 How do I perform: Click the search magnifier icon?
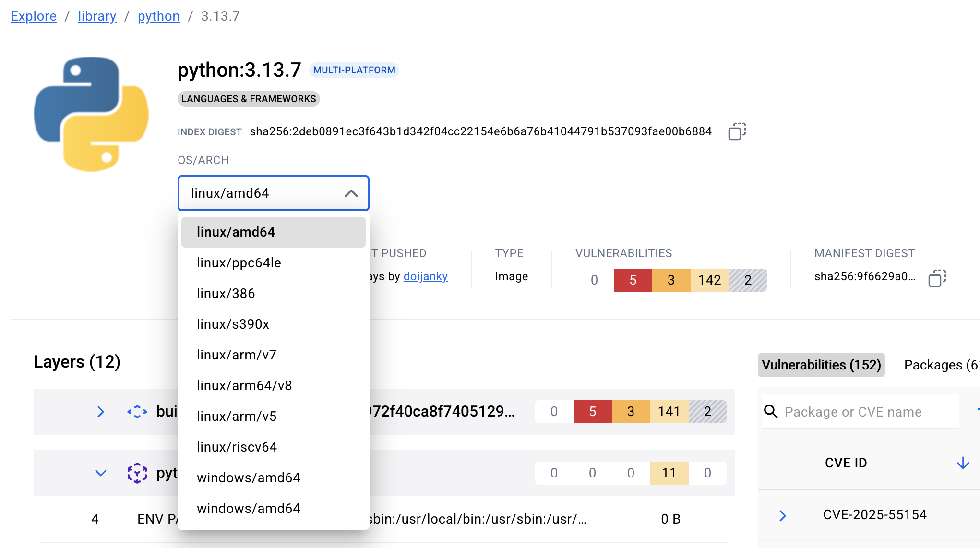(771, 411)
